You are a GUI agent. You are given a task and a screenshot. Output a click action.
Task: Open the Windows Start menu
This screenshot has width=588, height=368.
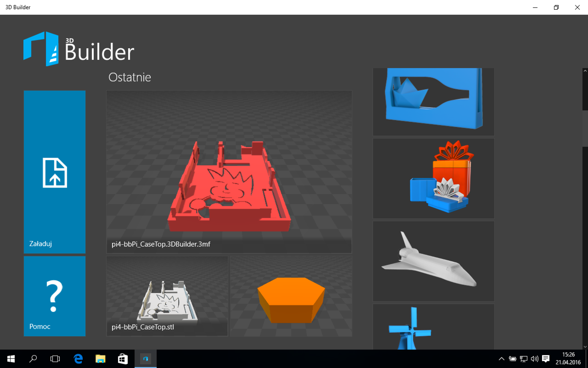pyautogui.click(x=11, y=359)
